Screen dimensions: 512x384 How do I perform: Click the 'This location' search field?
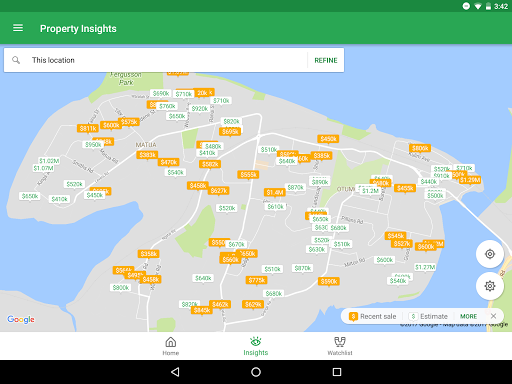point(155,60)
